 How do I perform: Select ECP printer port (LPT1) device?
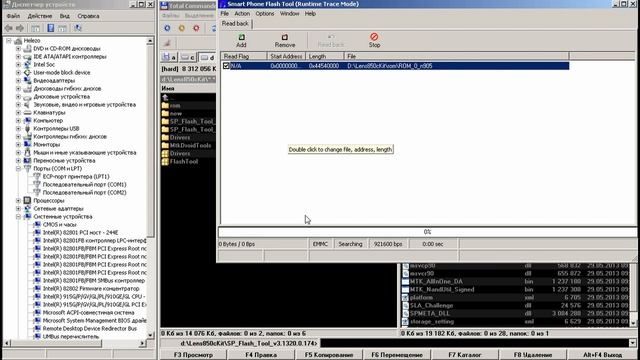tap(76, 177)
